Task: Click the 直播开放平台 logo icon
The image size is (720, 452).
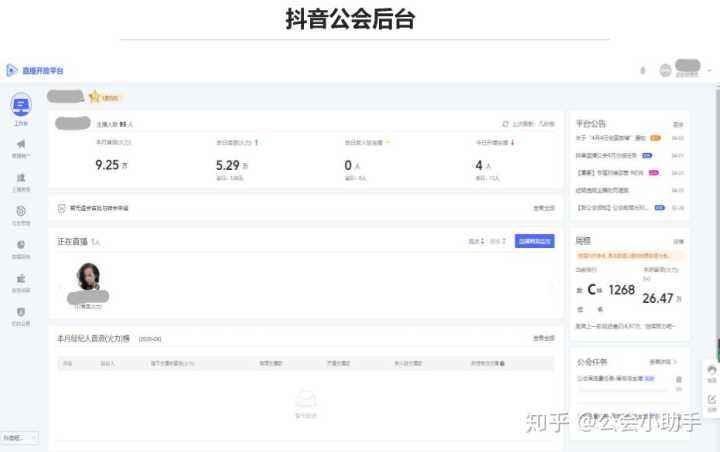Action: tap(11, 70)
